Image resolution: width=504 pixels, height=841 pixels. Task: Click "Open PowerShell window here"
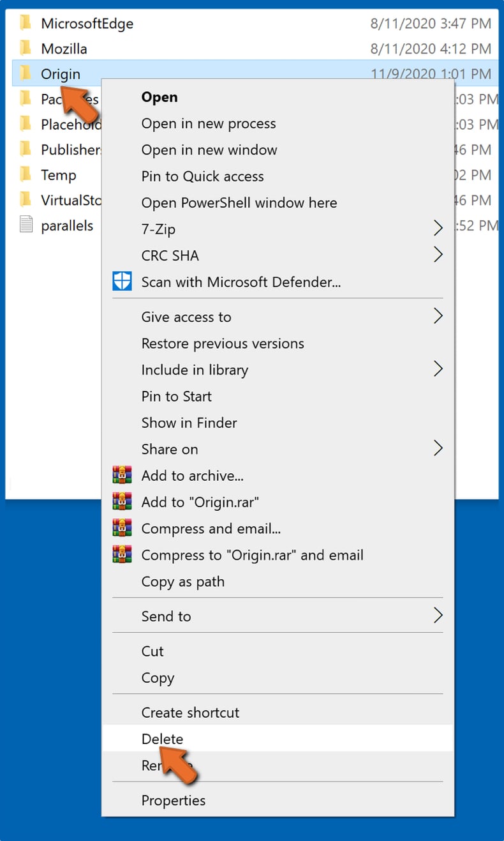239,202
